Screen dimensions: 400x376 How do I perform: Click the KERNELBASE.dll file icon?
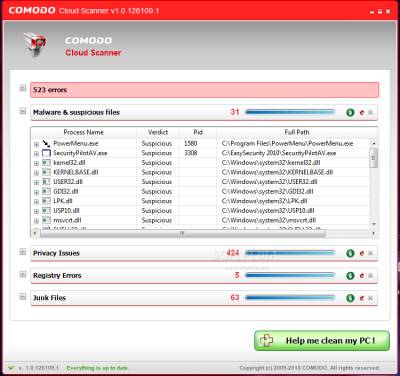pos(46,172)
